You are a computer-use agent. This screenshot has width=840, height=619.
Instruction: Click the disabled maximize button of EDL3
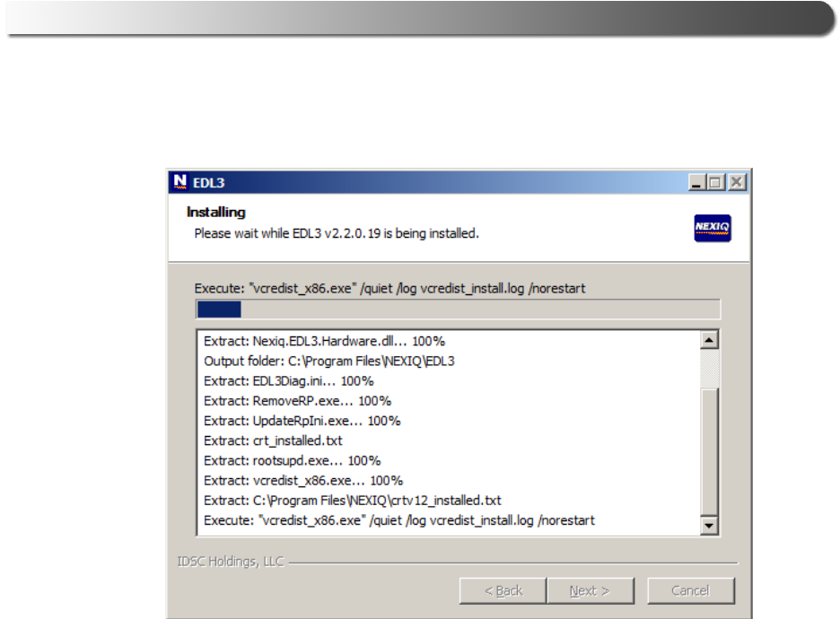click(715, 183)
